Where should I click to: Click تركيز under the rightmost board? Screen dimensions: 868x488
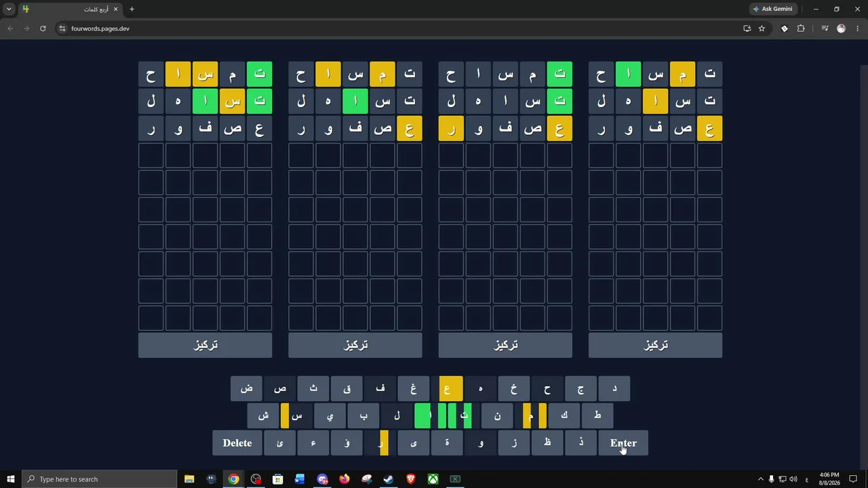tap(655, 345)
